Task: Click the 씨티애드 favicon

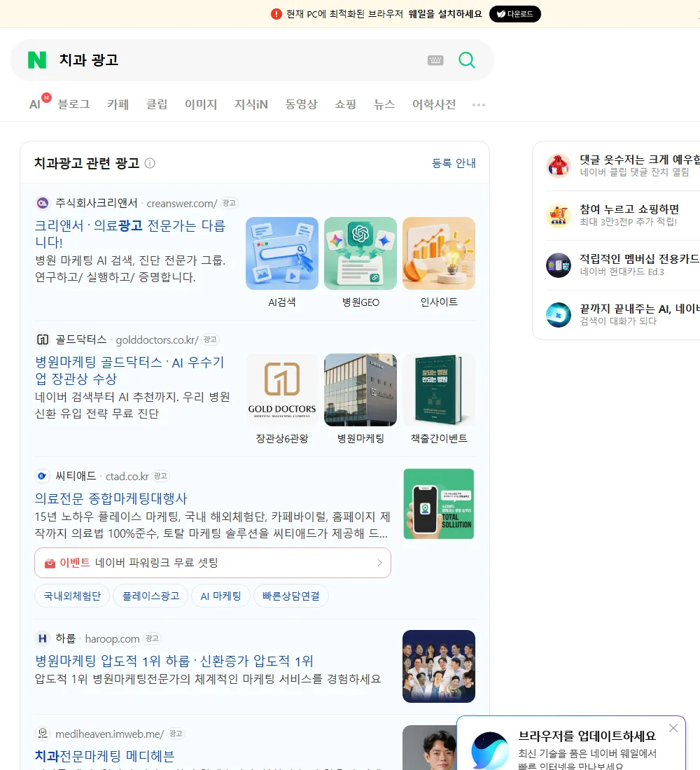Action: [43, 476]
